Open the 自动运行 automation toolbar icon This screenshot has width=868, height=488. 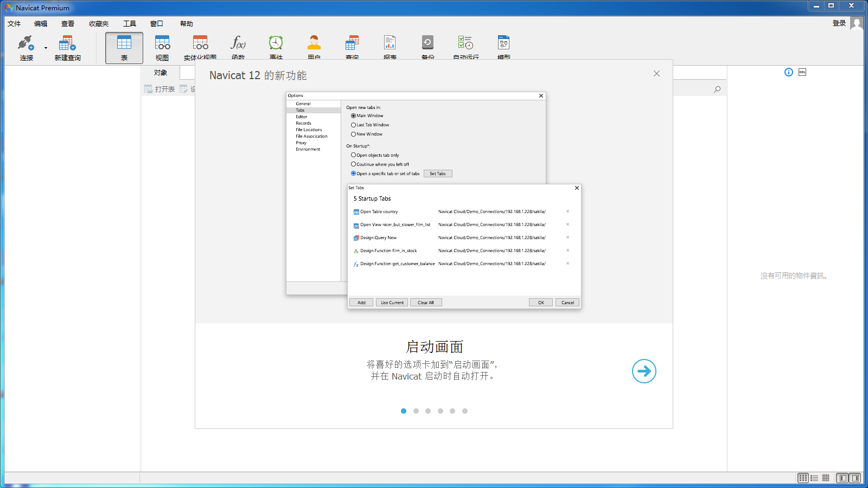tap(466, 48)
